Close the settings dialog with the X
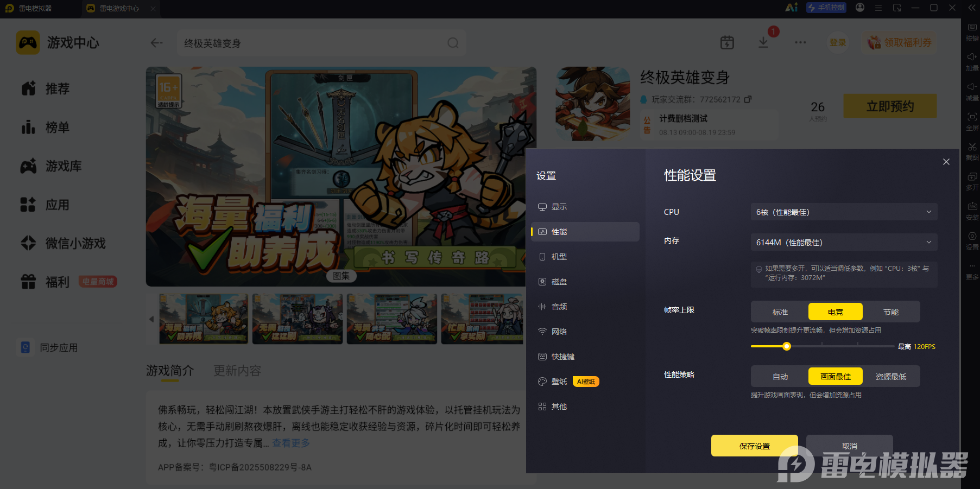 (x=946, y=162)
